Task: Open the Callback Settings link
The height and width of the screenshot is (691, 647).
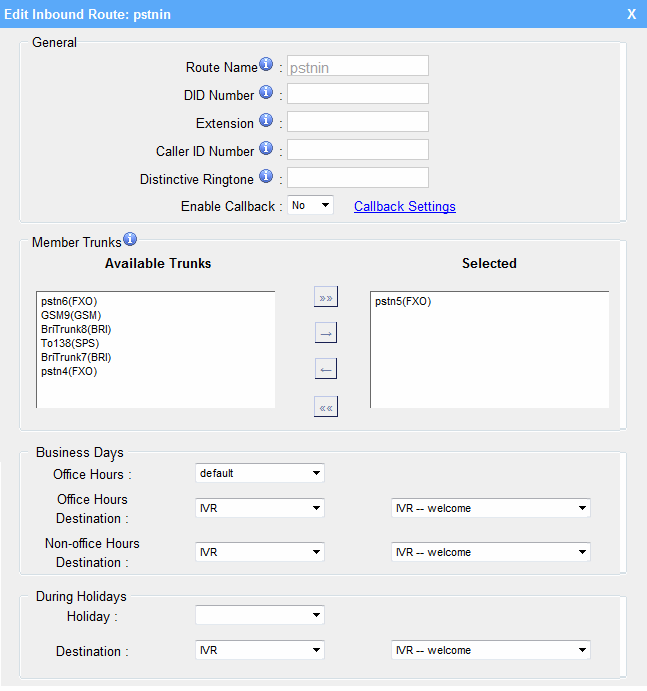Action: [x=404, y=207]
